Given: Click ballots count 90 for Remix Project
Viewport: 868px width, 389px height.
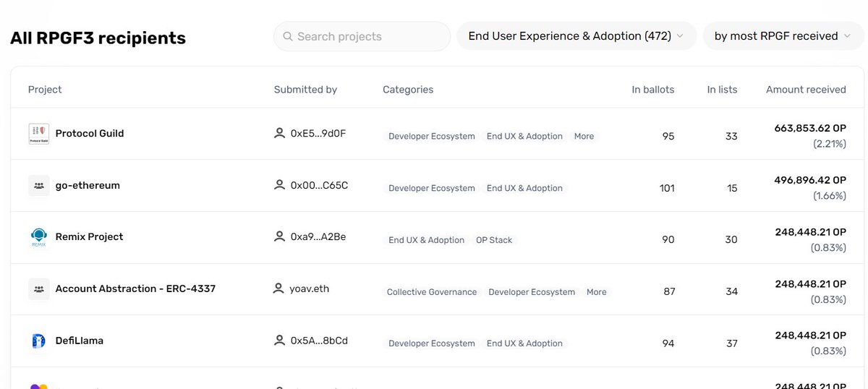Looking at the screenshot, I should 668,240.
